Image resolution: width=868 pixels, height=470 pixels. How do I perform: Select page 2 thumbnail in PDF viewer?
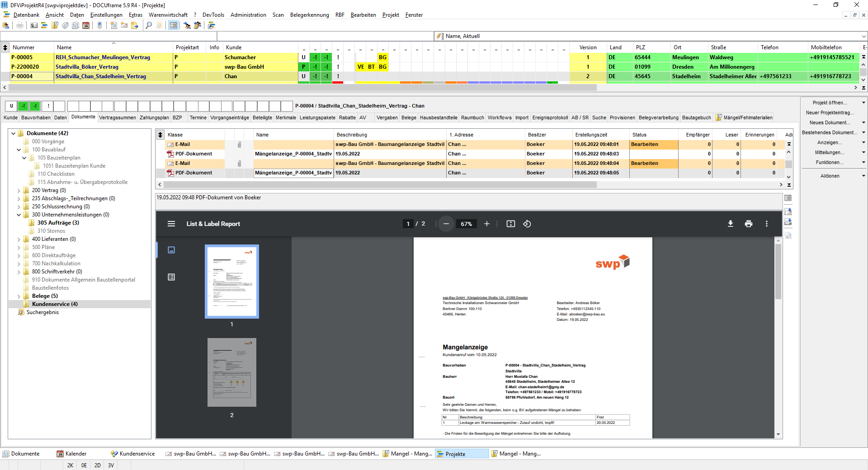click(x=232, y=372)
